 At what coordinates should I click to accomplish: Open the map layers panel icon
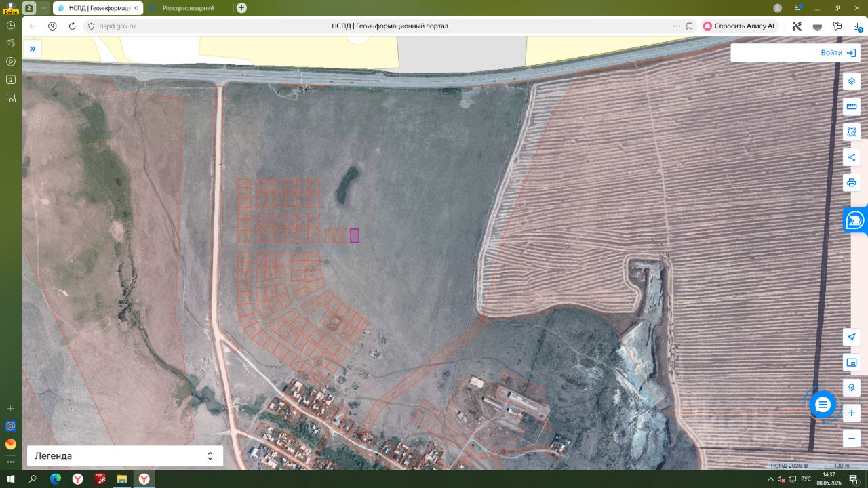point(852,81)
